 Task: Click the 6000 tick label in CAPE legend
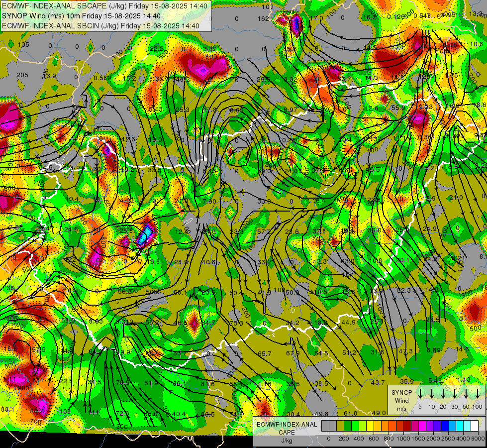478,439
